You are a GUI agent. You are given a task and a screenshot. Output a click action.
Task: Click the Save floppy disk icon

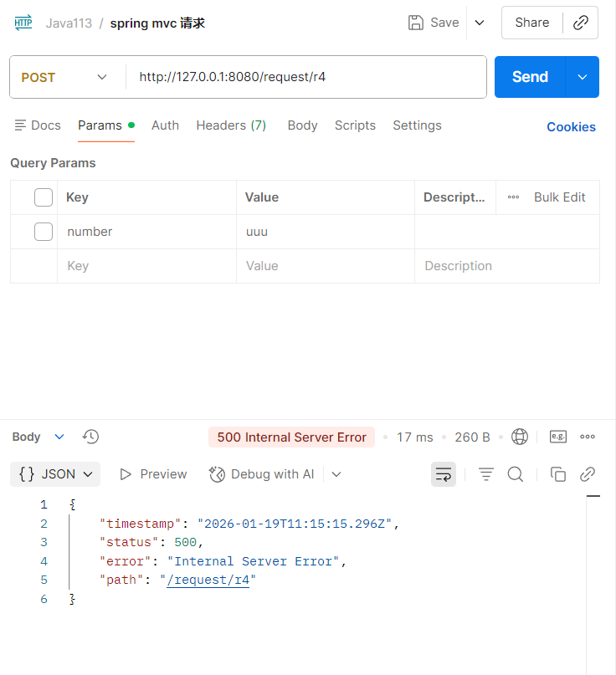point(416,23)
